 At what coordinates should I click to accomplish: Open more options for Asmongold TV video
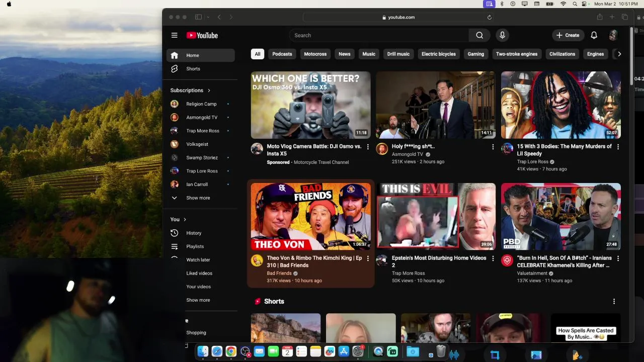tap(493, 147)
